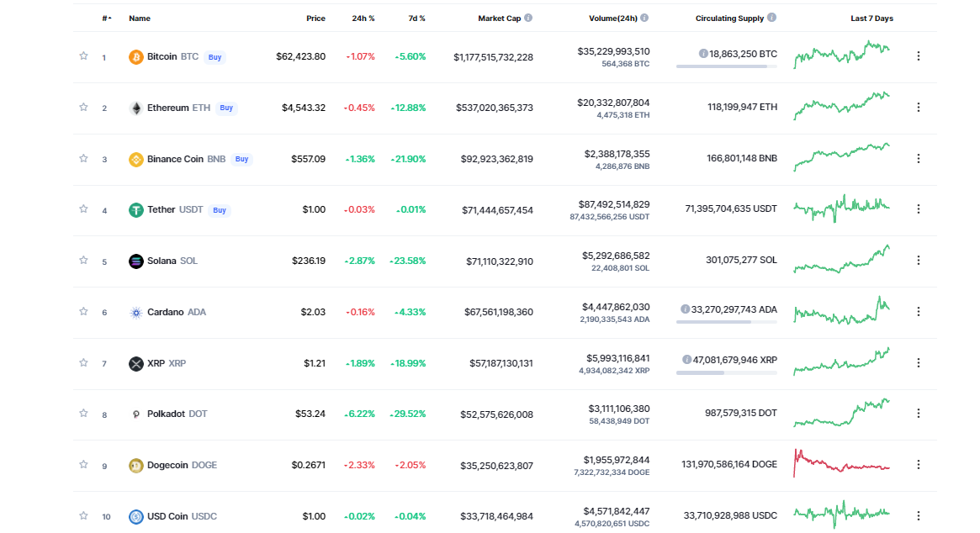Viewport: 980px width, 533px height.
Task: Expand Polkadot row options menu
Action: 918,414
